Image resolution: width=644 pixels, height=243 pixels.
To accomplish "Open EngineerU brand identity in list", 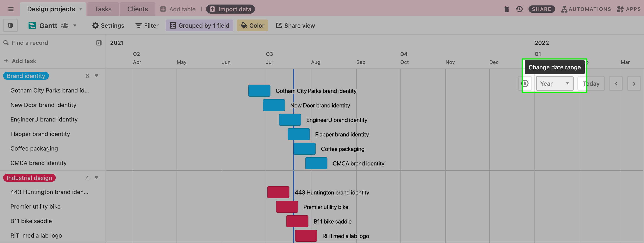I will (44, 119).
